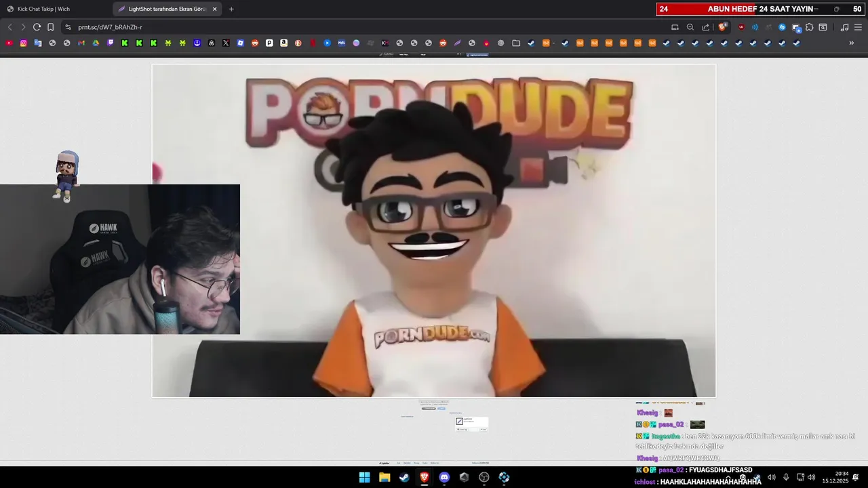Screen dimensions: 868x488
Task: Open the Shazam extension icon
Action: (x=782, y=27)
